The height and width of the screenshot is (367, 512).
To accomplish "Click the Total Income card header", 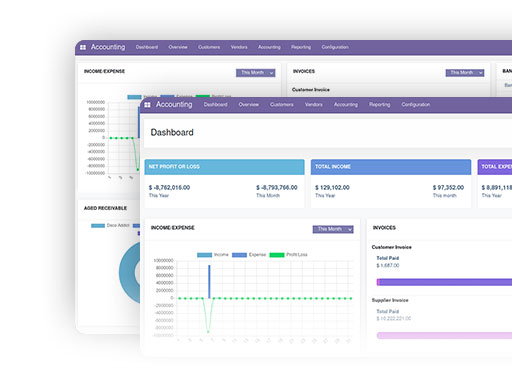I will tap(391, 167).
